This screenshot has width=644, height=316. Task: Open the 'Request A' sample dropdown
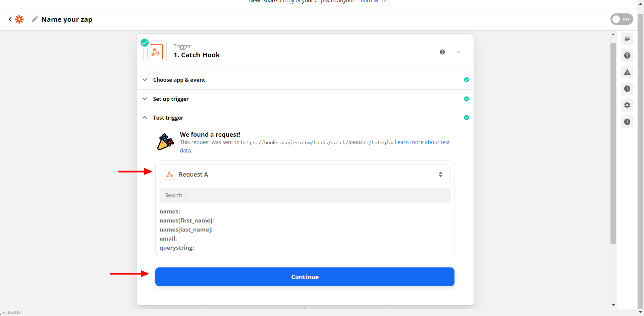click(x=305, y=174)
